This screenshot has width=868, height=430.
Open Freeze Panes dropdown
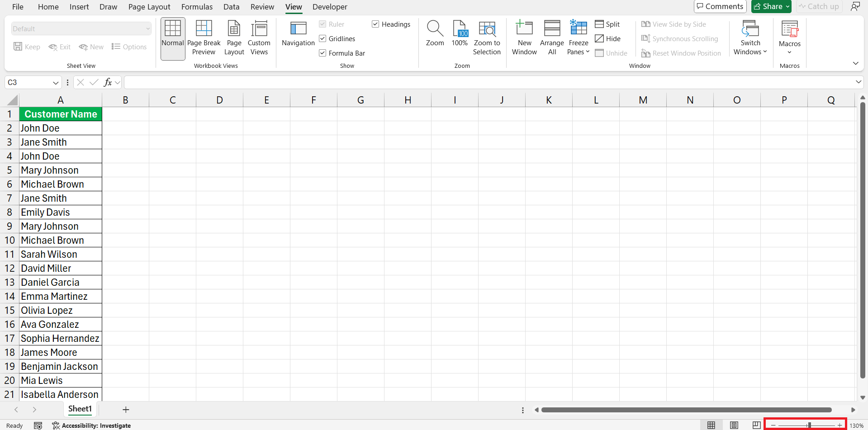[579, 38]
